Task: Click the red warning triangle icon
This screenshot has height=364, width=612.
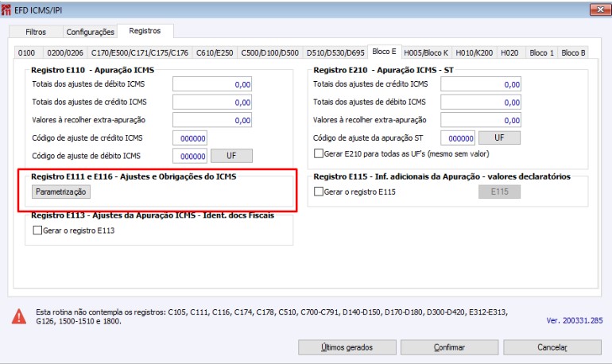Action: tap(19, 316)
